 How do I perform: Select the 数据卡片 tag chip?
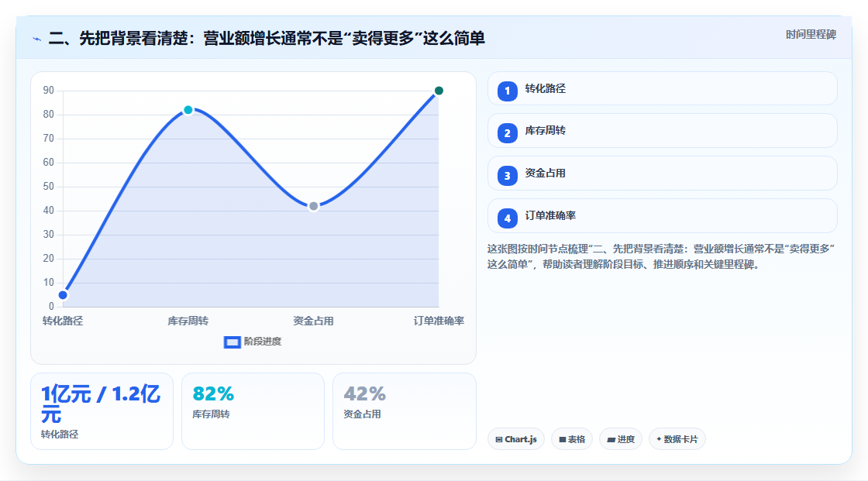(677, 439)
